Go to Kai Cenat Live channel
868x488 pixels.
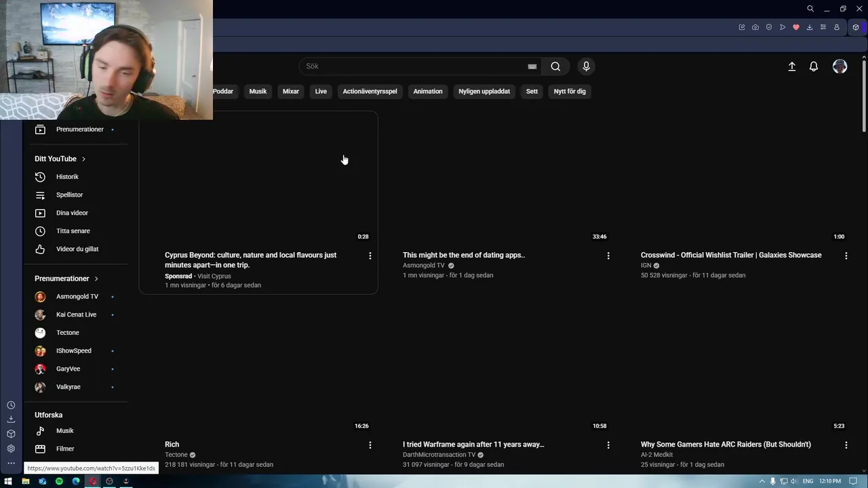tap(76, 314)
